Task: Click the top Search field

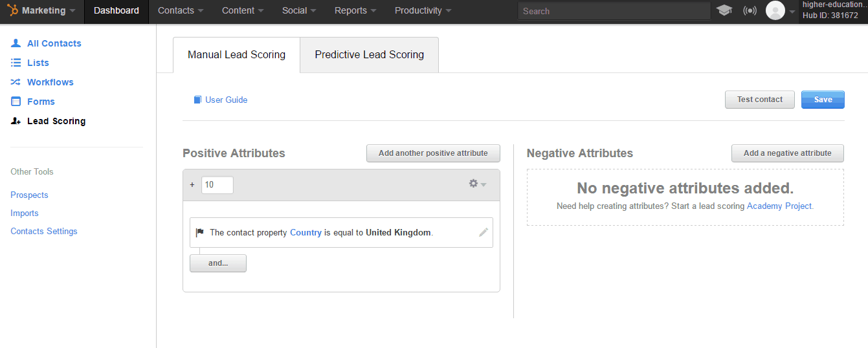Action: [x=614, y=11]
